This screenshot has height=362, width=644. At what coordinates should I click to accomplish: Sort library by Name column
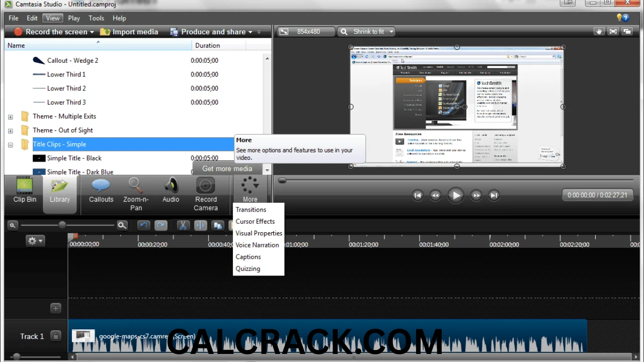[98, 45]
